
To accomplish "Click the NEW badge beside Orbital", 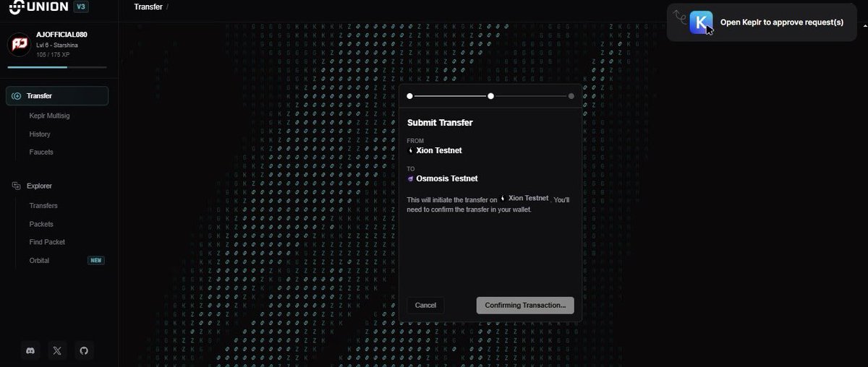I will pos(95,261).
